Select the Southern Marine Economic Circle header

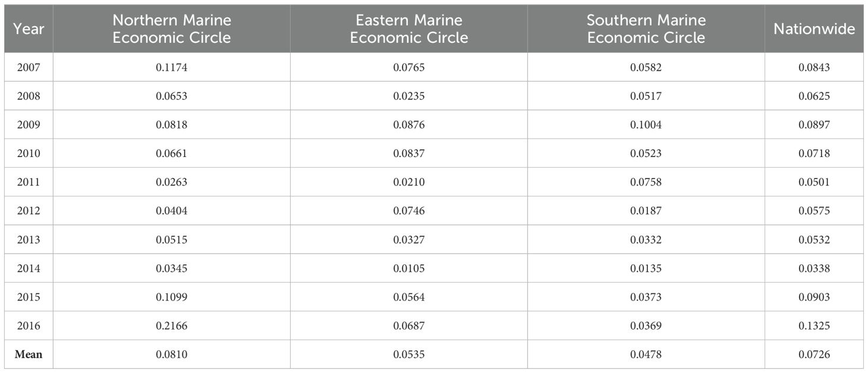pos(646,29)
